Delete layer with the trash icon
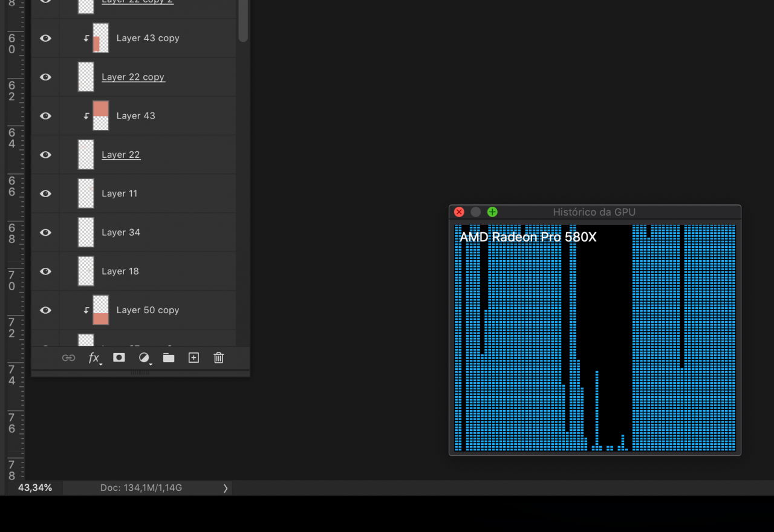 pyautogui.click(x=219, y=358)
